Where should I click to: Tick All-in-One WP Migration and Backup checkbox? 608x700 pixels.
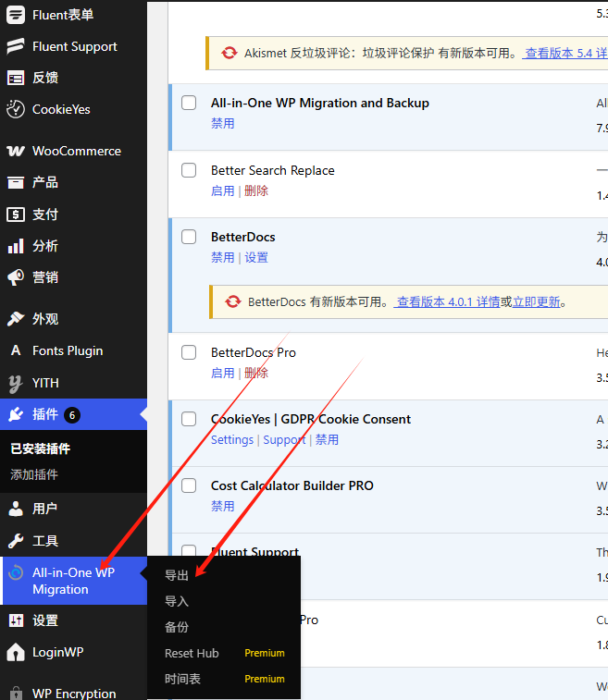[189, 103]
